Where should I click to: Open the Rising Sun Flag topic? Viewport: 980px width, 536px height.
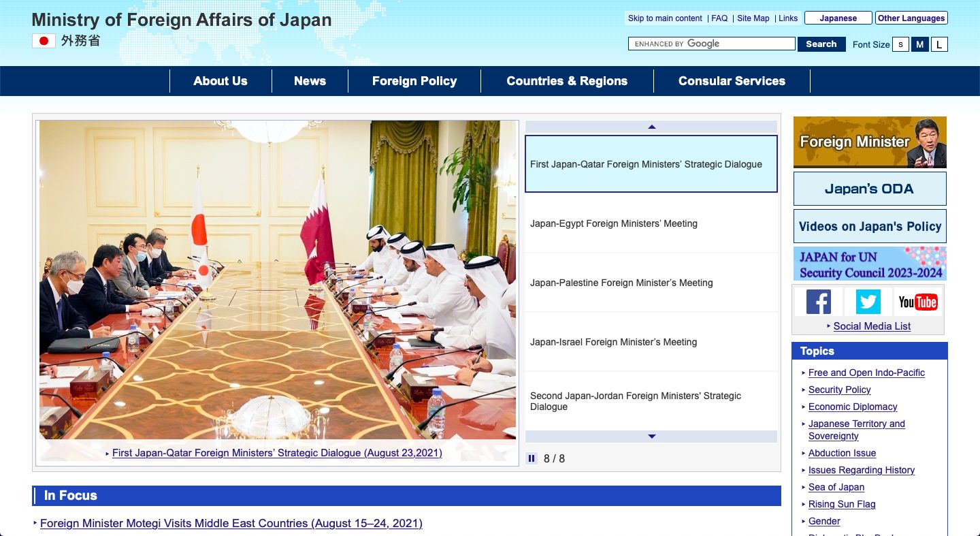click(x=842, y=504)
